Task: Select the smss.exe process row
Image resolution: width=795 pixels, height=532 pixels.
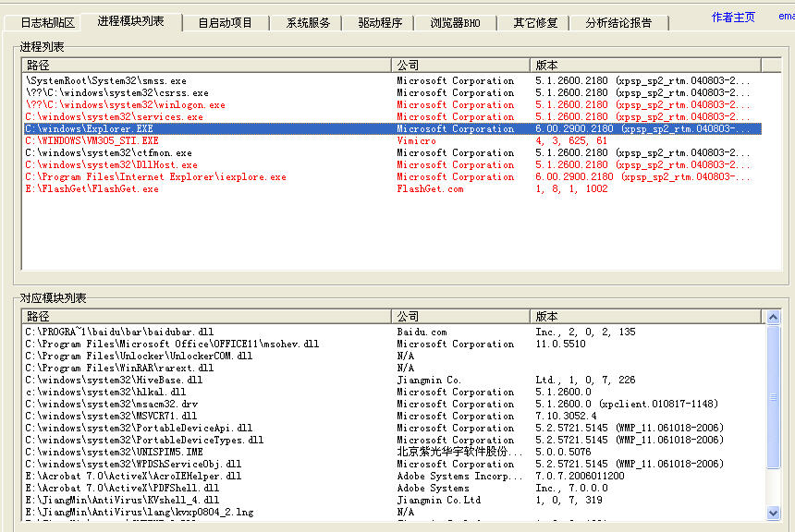Action: 393,80
